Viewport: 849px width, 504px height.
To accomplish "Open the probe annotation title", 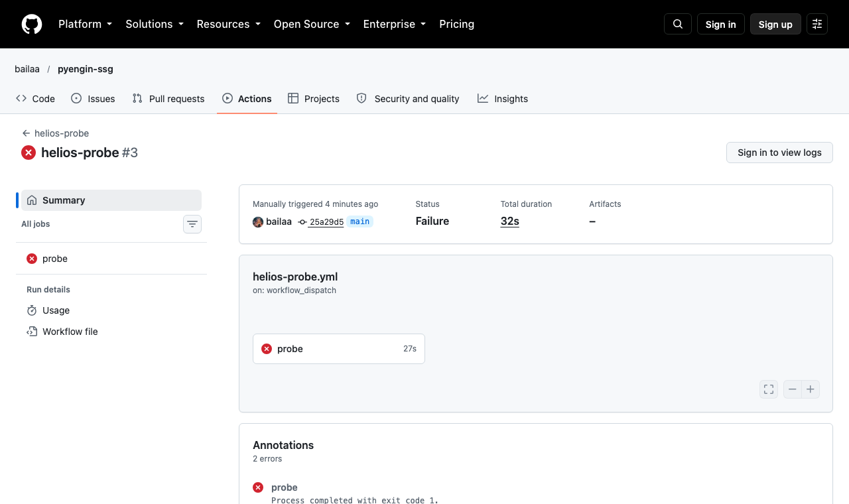I will coord(285,487).
